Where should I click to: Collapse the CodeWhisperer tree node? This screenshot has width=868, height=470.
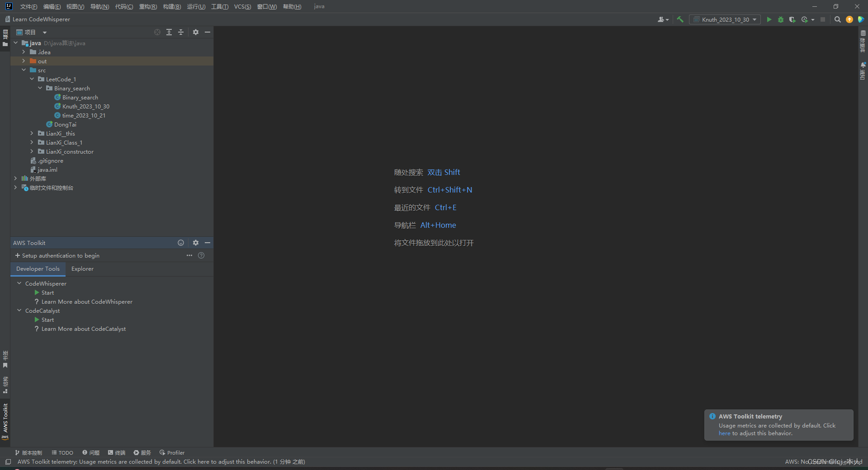19,283
